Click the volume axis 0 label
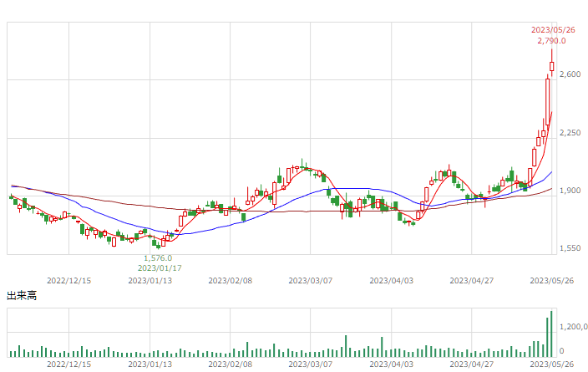 pyautogui.click(x=562, y=351)
